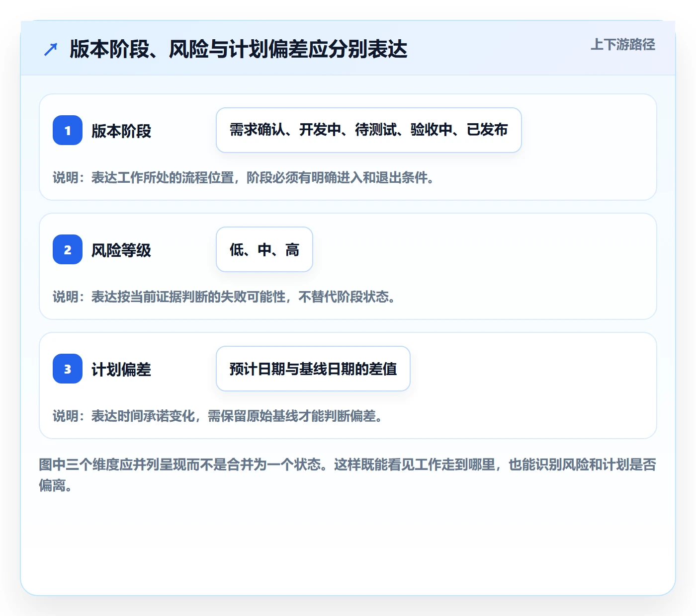This screenshot has width=696, height=616.
Task: Click the number 1 badge for 版本阶段
Action: click(68, 130)
